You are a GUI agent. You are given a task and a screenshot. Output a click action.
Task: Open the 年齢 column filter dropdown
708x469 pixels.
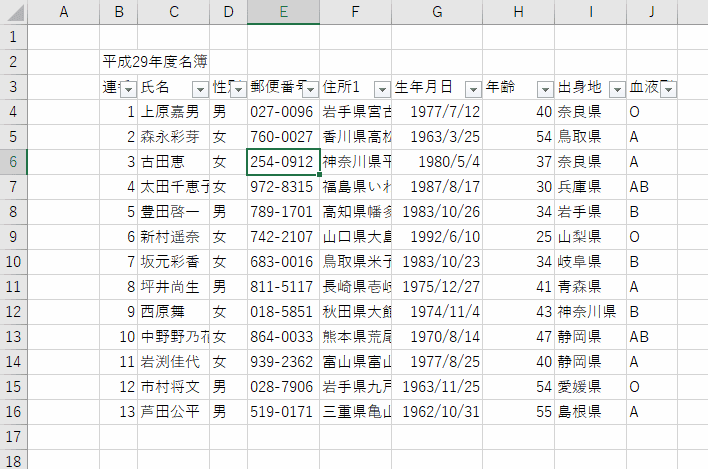tap(545, 89)
